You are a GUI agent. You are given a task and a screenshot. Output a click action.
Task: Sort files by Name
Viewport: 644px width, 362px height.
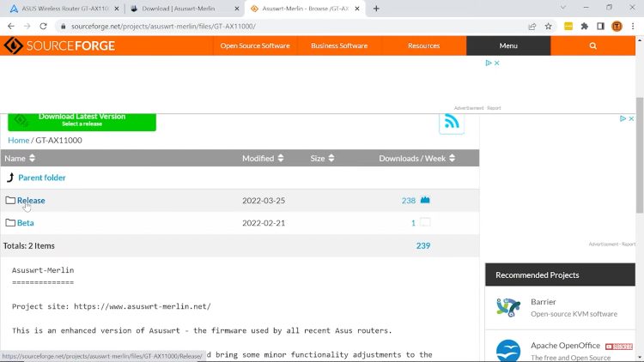coord(20,158)
